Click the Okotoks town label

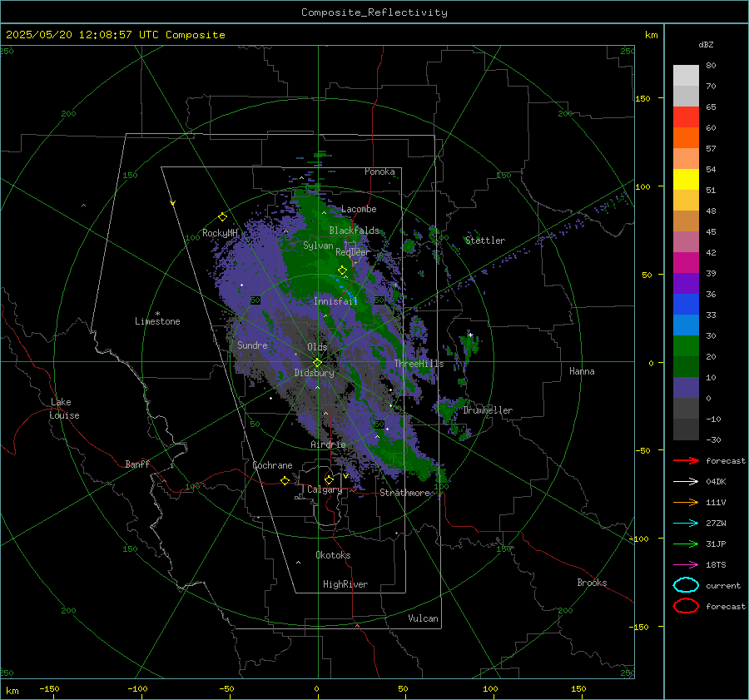point(333,555)
